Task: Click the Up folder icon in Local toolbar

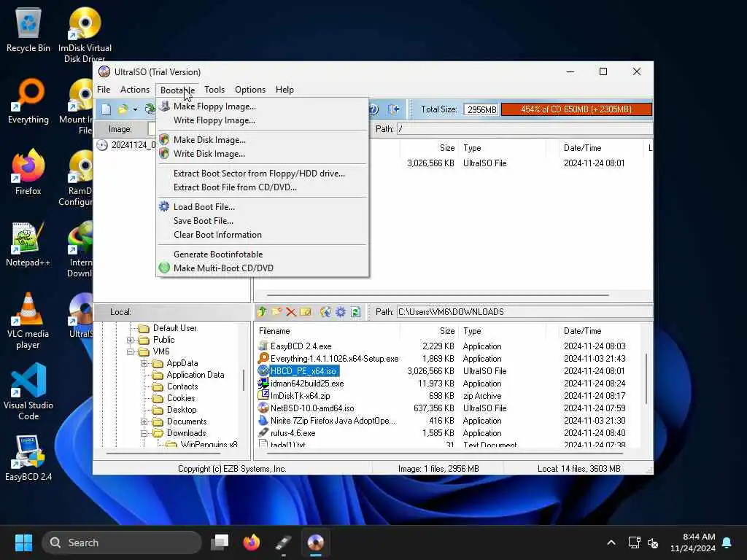Action: [x=262, y=312]
